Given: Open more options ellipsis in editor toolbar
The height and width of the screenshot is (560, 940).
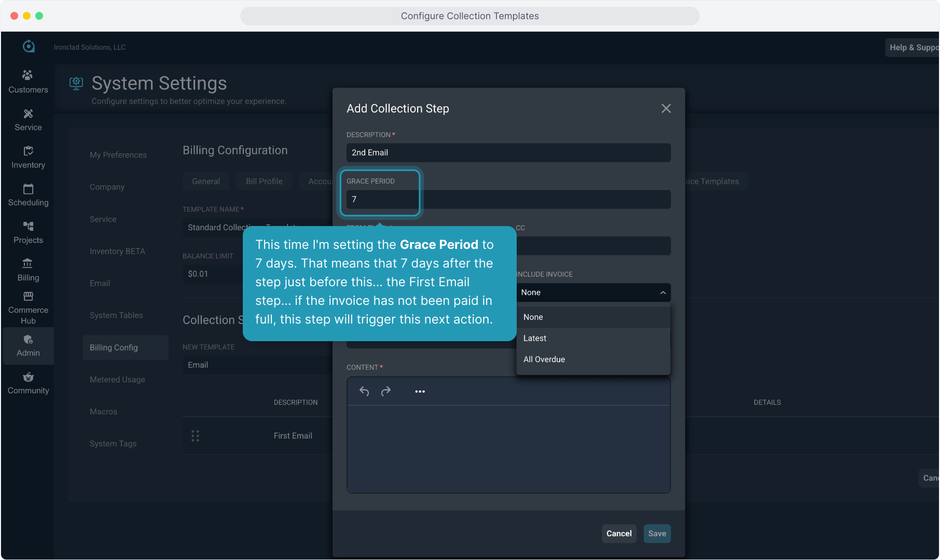Looking at the screenshot, I should 420,391.
